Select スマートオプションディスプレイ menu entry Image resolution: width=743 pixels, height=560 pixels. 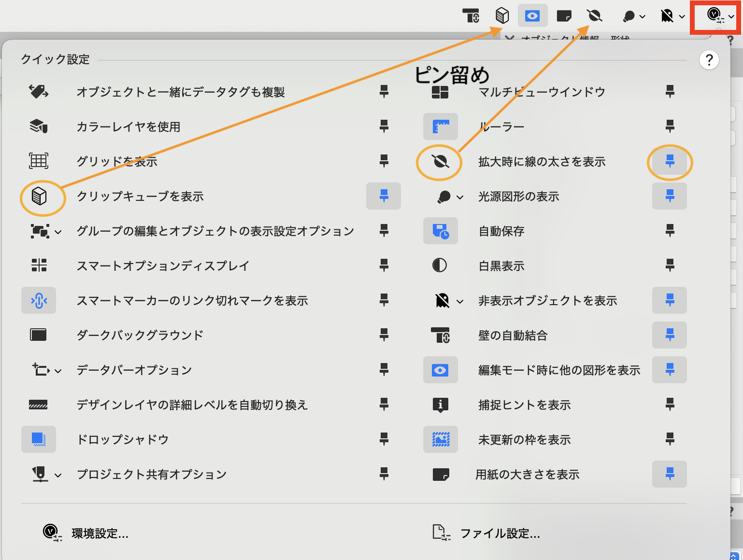pos(163,266)
